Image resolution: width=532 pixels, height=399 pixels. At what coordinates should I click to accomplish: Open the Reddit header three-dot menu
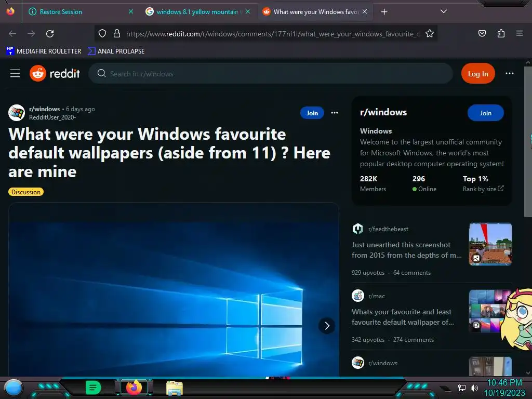(509, 73)
